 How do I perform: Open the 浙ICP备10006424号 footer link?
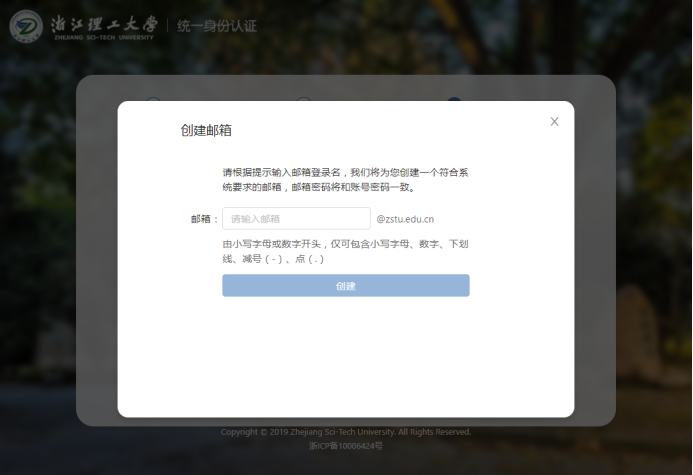(x=345, y=446)
